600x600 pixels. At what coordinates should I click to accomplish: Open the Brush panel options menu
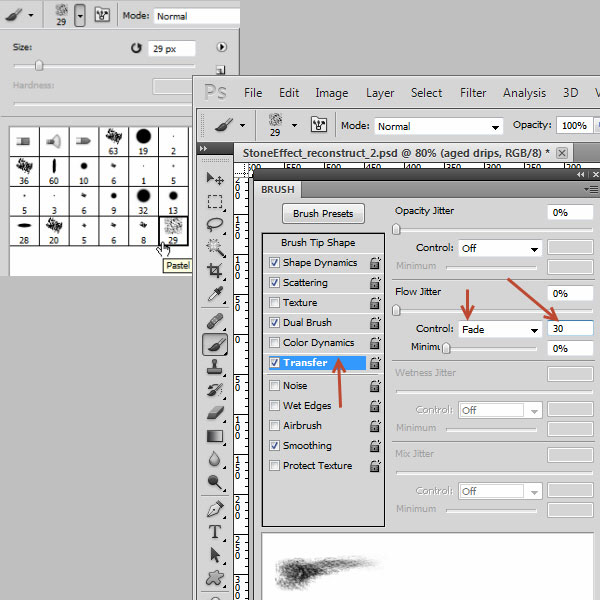(x=592, y=189)
